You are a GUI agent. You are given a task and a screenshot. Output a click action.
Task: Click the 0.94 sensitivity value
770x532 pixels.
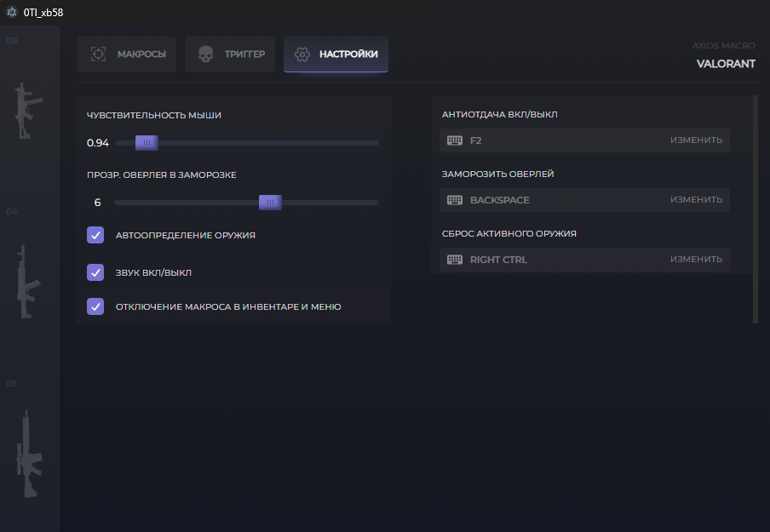[x=98, y=143]
